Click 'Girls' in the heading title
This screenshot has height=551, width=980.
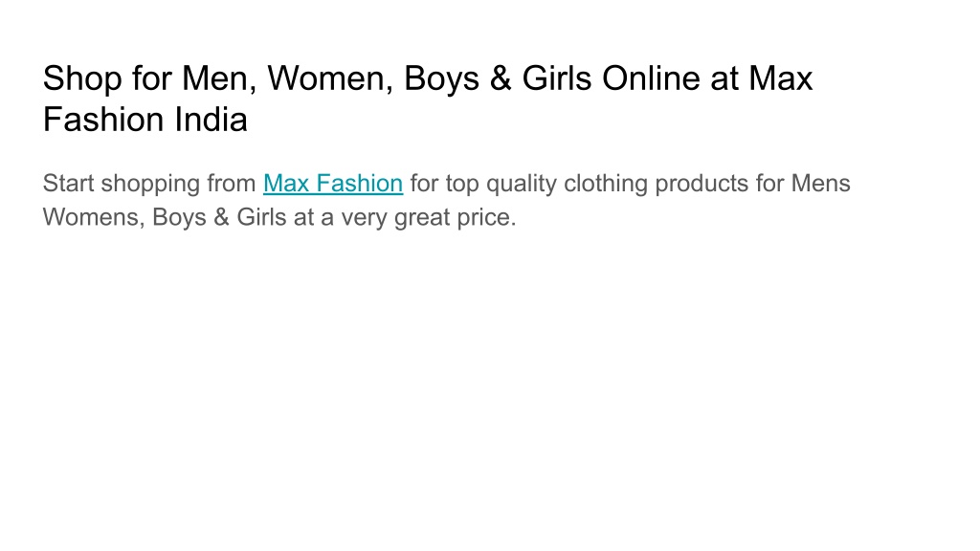point(557,78)
